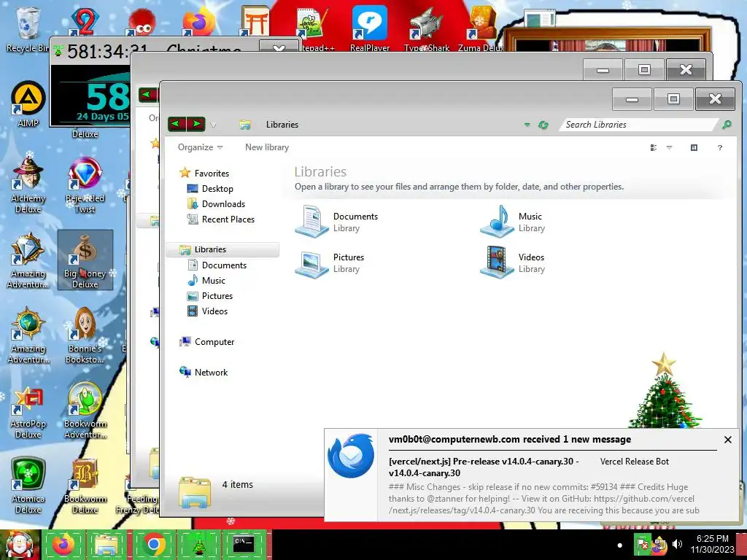This screenshot has height=560, width=747.
Task: Click the clock showing 6:25 PM
Action: (712, 539)
